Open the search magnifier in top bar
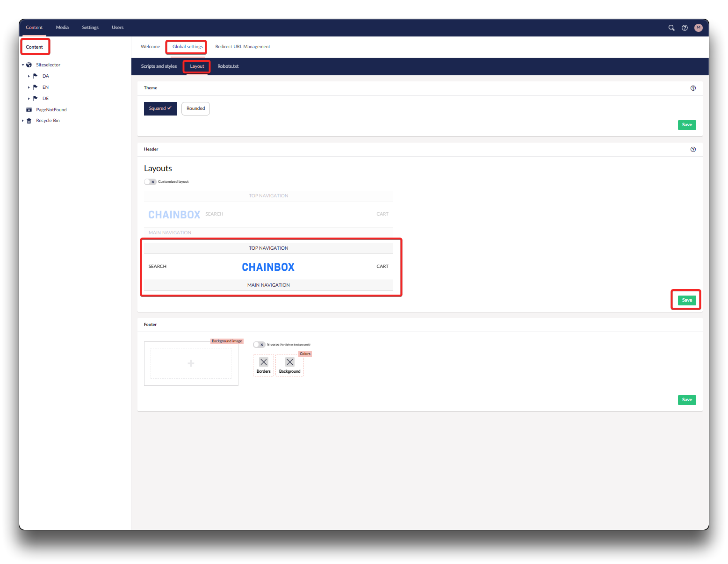The height and width of the screenshot is (564, 728). click(671, 28)
